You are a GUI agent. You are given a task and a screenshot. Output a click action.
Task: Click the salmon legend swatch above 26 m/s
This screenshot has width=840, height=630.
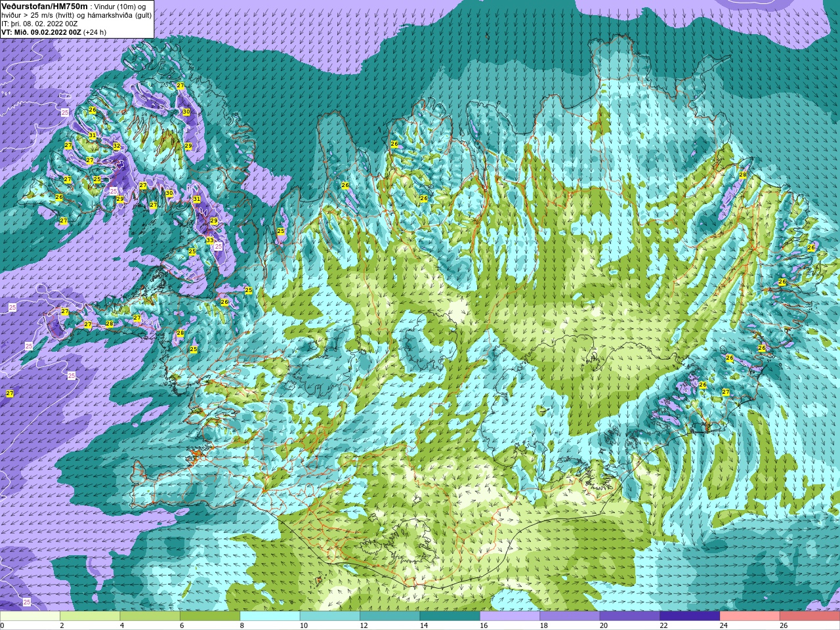pos(810,616)
